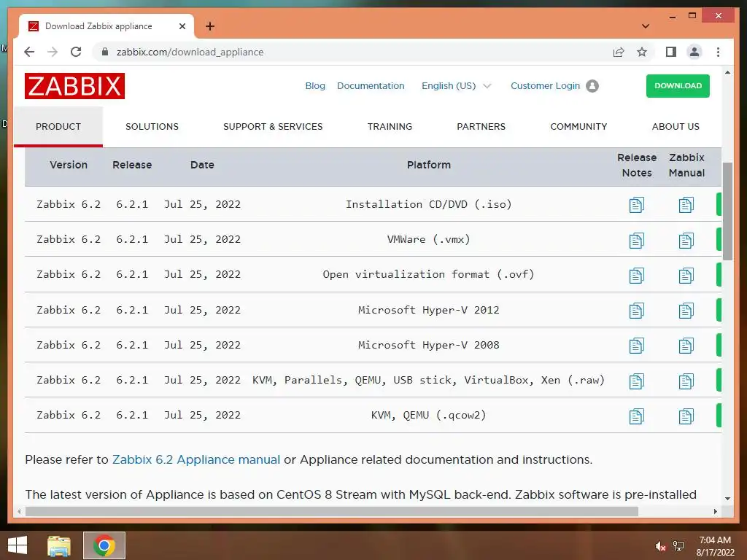Viewport: 747px width, 560px height.
Task: Click the Release column header
Action: (x=132, y=165)
